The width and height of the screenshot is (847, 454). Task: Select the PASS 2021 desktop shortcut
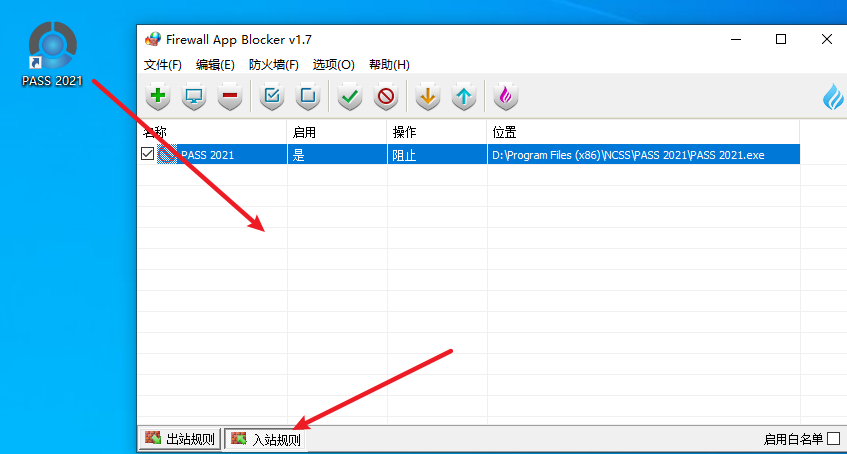coord(52,55)
